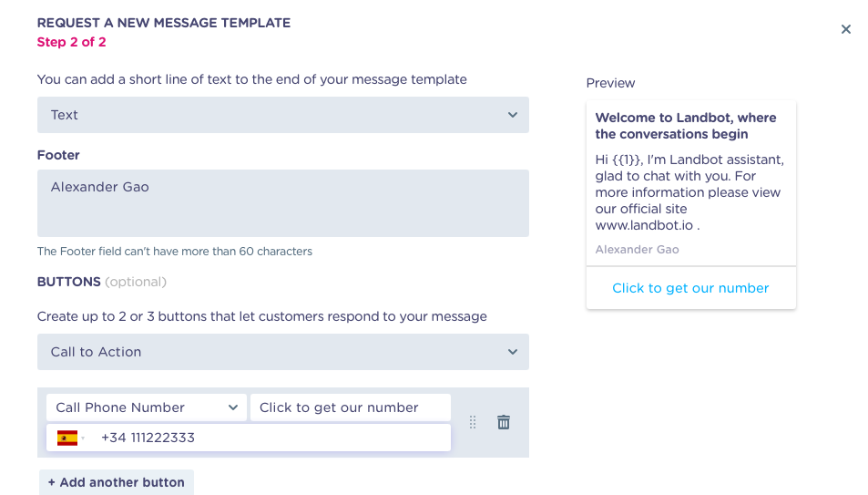Click the Add another button option
Viewport: 868px width, 495px height.
tap(117, 482)
